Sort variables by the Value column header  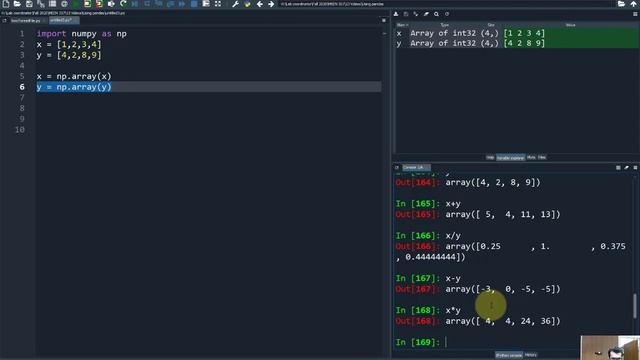click(571, 25)
